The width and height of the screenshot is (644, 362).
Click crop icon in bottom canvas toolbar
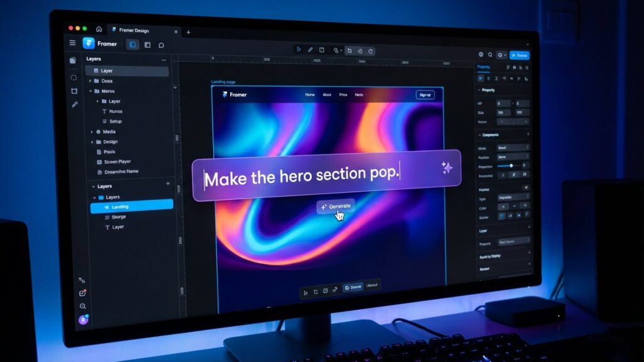coord(316,292)
